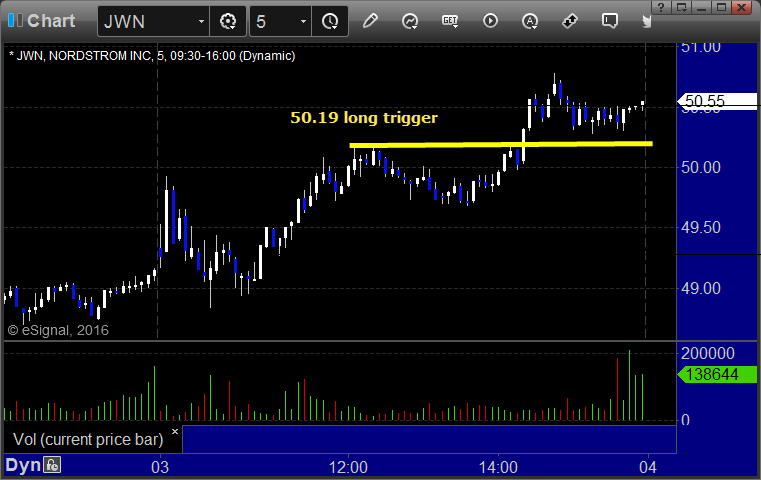Click the 50.00 price axis label
Viewport: 761px width, 480px height.
pyautogui.click(x=701, y=167)
